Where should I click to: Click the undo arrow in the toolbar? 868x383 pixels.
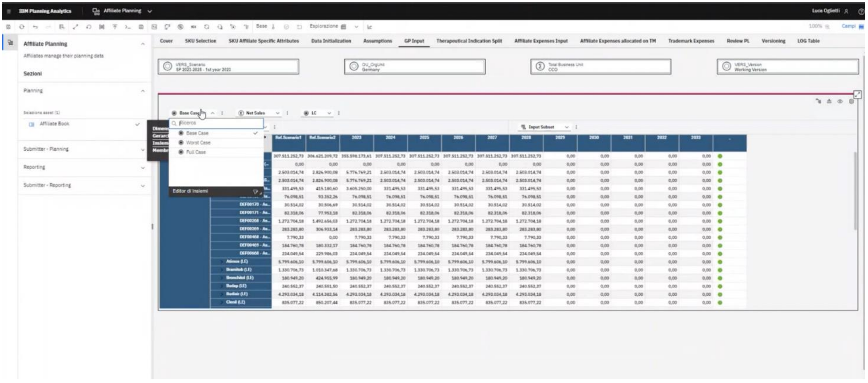coord(35,27)
